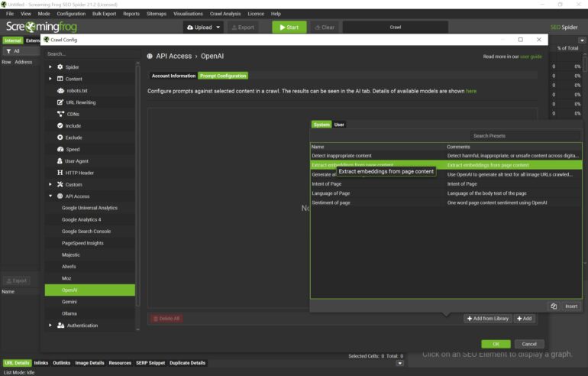This screenshot has width=588, height=376.
Task: Select 'Intent of Page' preset row
Action: 446,184
